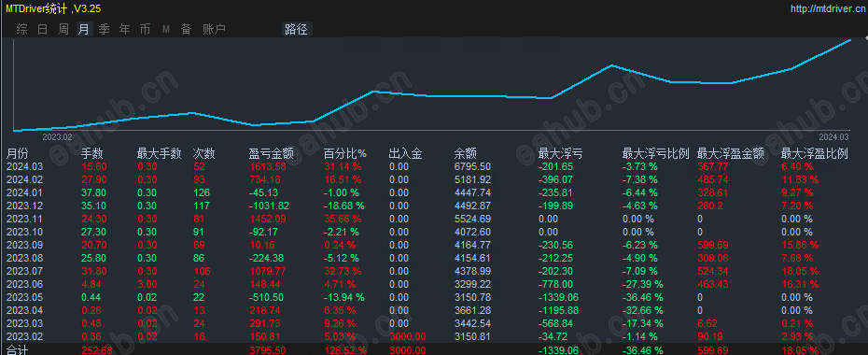Select the 2024.03 month row
The width and height of the screenshot is (868, 355).
(434, 166)
